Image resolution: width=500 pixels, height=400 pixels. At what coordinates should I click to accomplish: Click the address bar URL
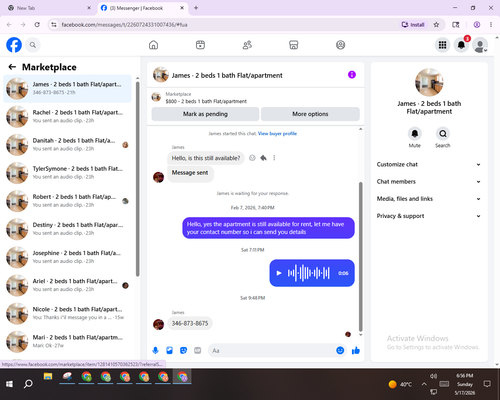pos(124,25)
